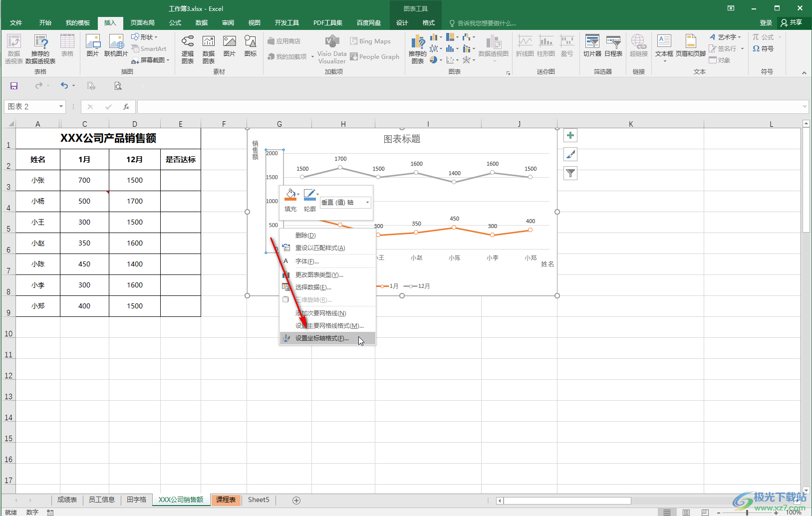Click the insert function fx button

126,107
